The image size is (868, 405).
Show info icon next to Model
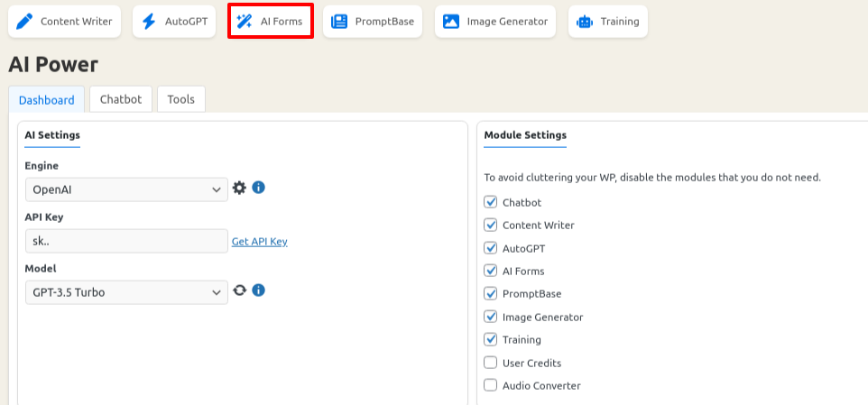pos(259,290)
